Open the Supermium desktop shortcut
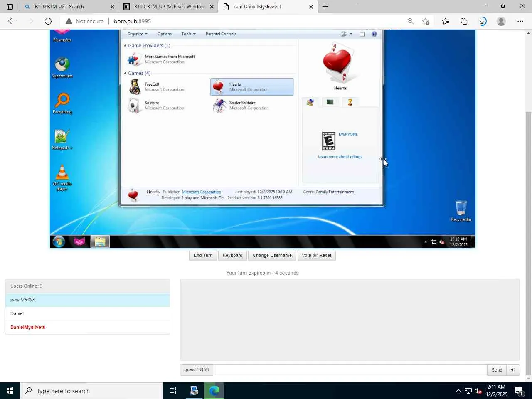532x399 pixels. [x=62, y=67]
